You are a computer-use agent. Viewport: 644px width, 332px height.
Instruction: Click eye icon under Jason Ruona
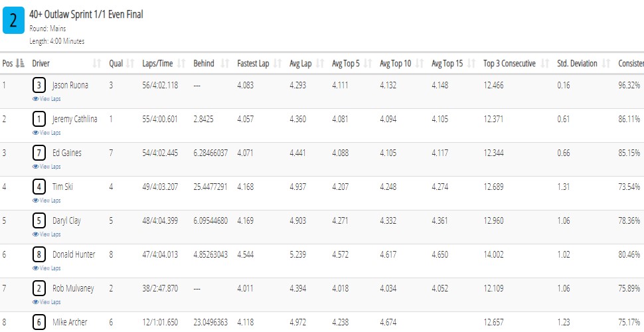tap(35, 99)
